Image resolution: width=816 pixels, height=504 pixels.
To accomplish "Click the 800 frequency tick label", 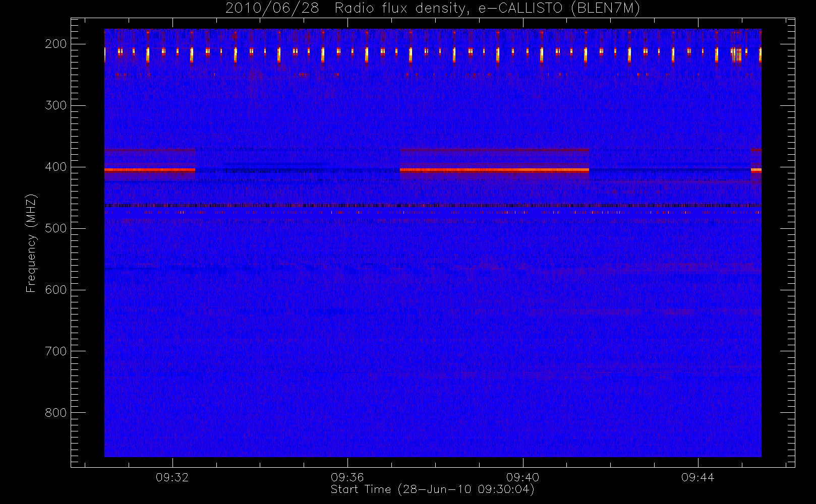I will (x=56, y=413).
